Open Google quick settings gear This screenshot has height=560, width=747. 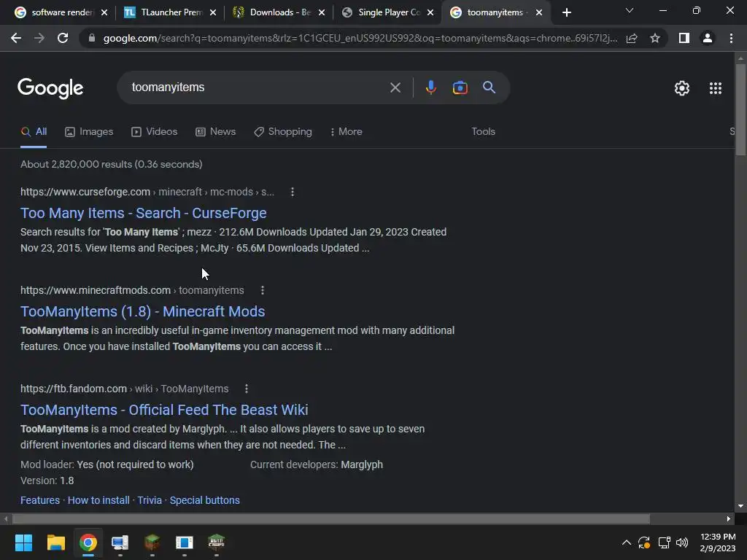[682, 88]
